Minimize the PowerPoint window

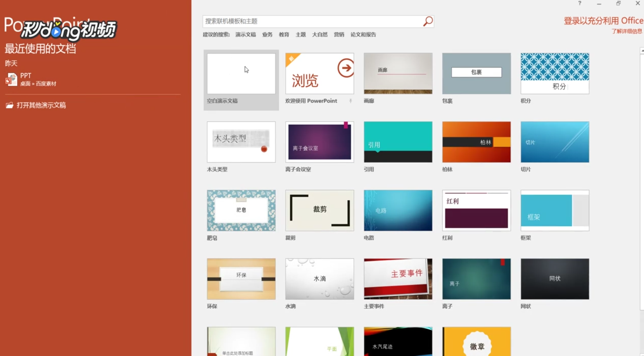(x=599, y=3)
